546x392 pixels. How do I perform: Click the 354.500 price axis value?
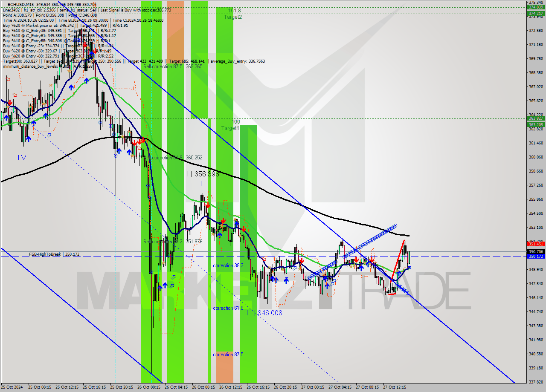click(536, 213)
